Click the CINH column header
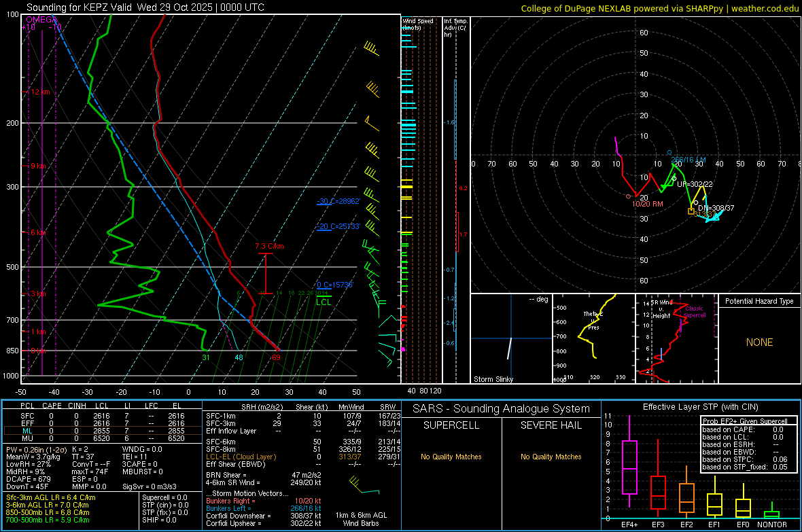 (x=77, y=406)
